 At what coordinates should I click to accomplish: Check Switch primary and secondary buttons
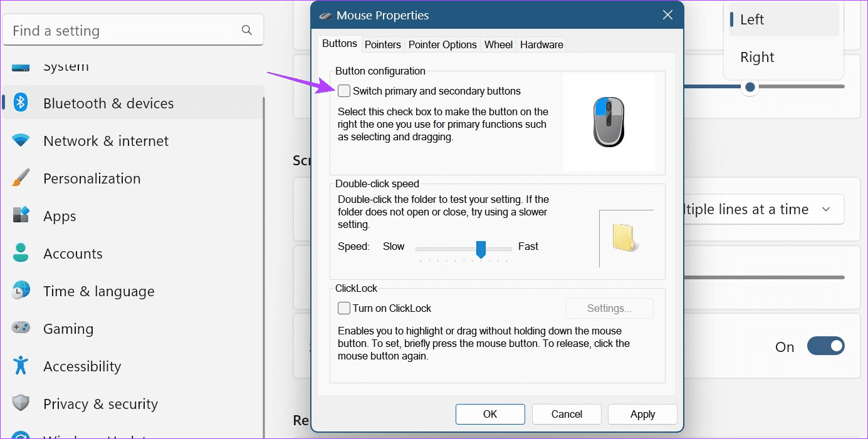pos(344,91)
